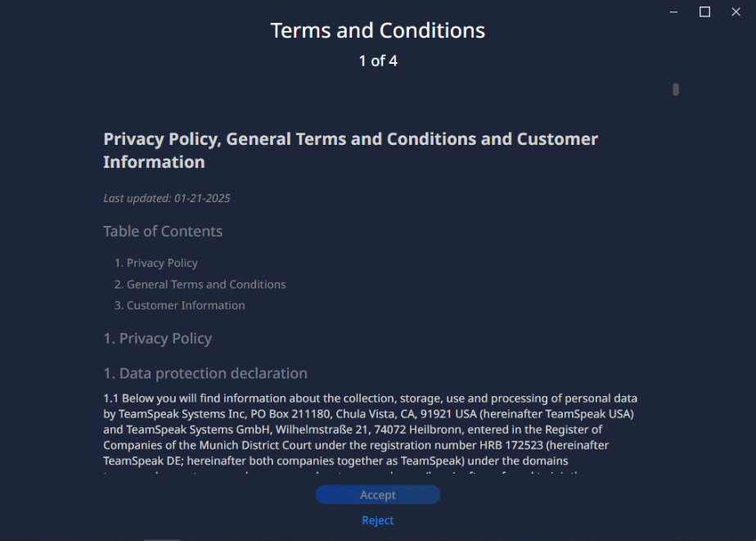Click the Last updated date text
This screenshot has width=756, height=541.
(x=172, y=198)
